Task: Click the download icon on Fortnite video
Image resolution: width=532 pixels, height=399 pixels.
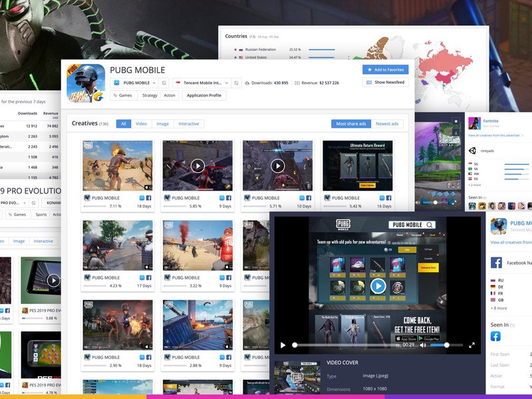Action: pyautogui.click(x=456, y=132)
